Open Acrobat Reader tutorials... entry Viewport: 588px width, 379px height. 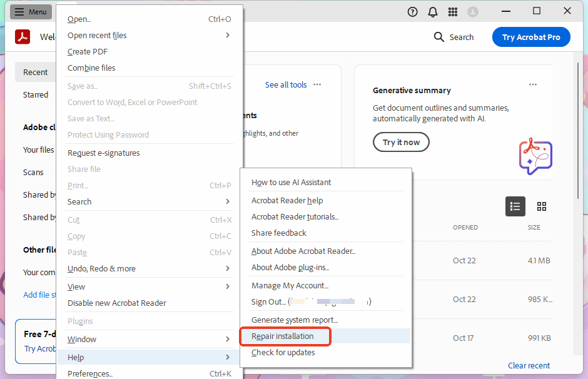(325, 216)
